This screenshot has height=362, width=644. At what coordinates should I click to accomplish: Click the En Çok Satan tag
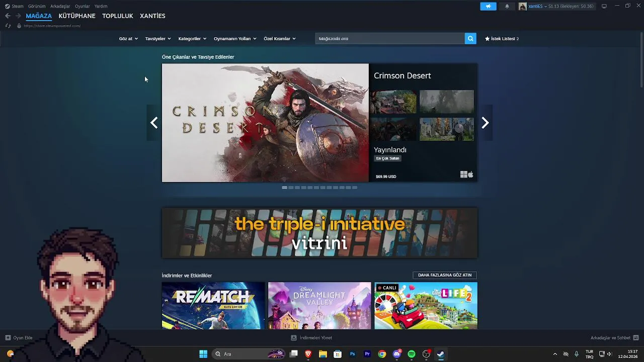[387, 158]
